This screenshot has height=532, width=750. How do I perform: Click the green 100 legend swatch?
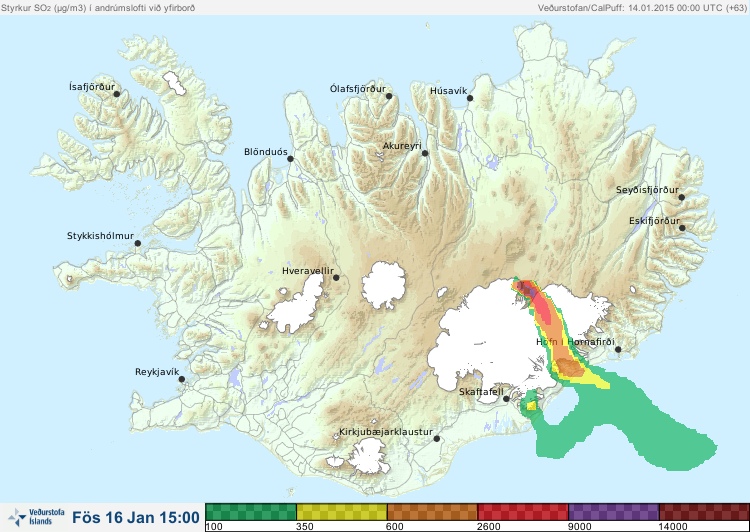251,512
